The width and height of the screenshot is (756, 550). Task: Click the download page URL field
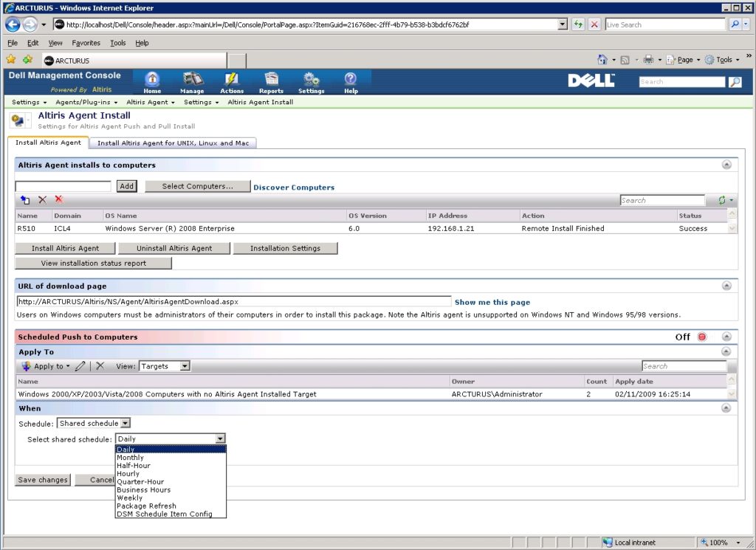[233, 301]
